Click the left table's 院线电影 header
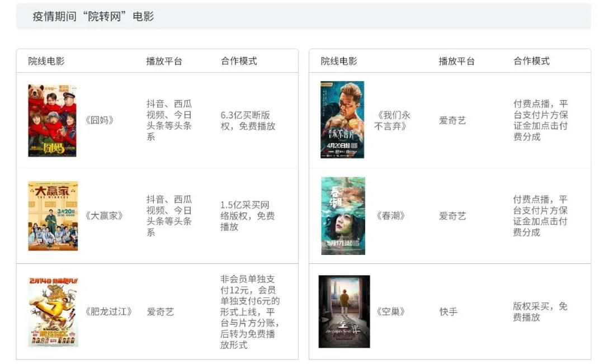The image size is (604, 364). (x=46, y=62)
